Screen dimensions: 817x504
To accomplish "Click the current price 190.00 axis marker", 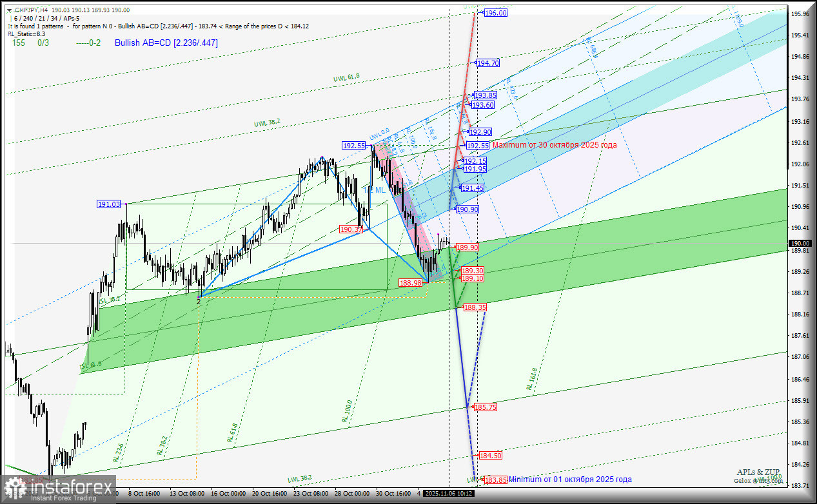I will [801, 243].
